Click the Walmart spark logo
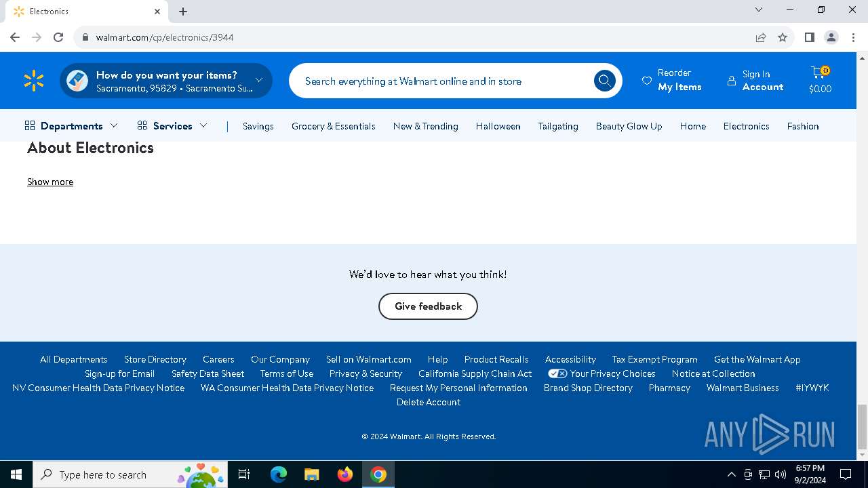 pos(33,81)
